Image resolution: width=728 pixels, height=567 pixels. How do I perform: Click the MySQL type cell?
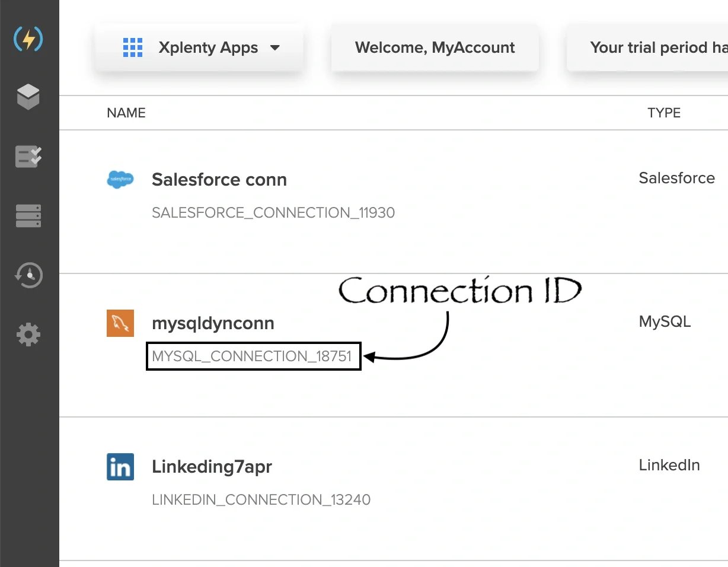point(665,322)
